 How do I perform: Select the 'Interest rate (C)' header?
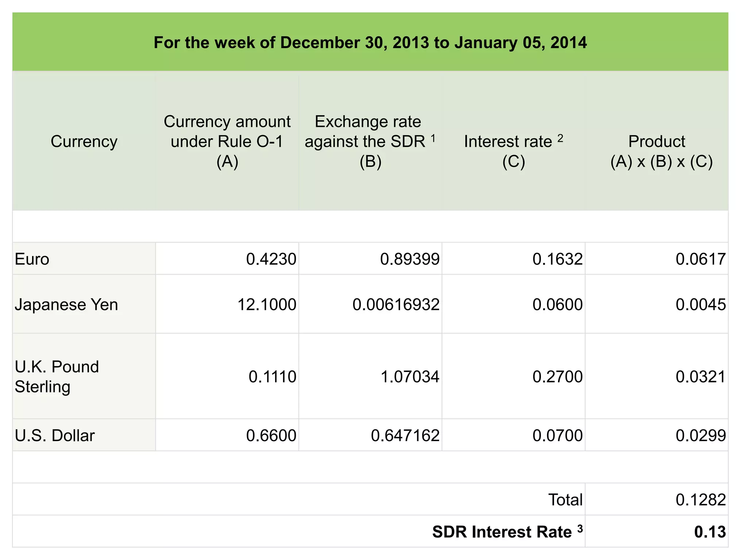point(514,151)
